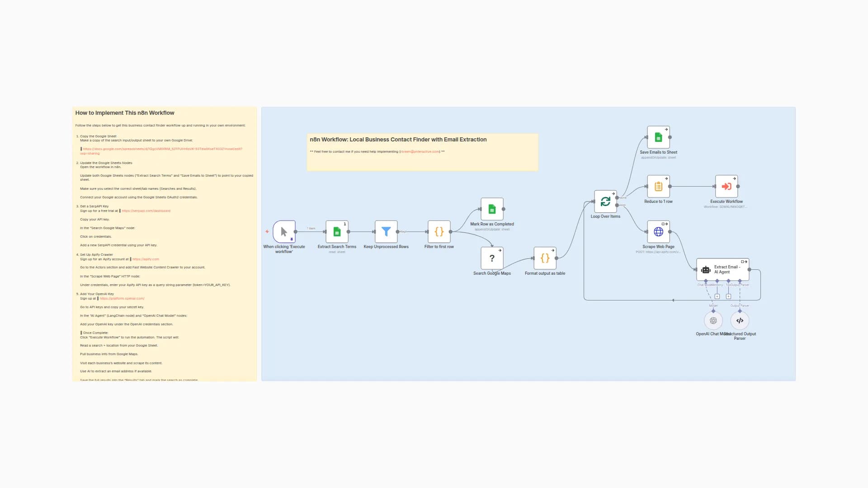Select the globe icon on 'Scrape Web Page'
868x488 pixels.
point(658,232)
